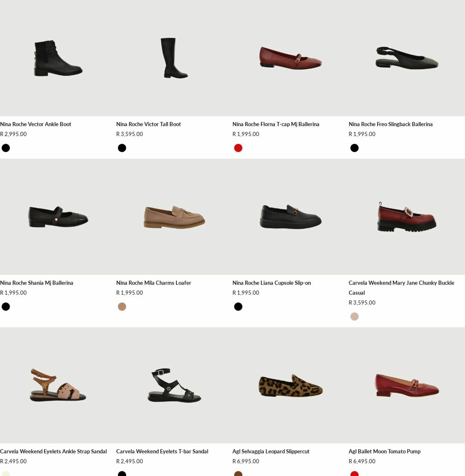Click the Nina Roche Mila Charms Loafer title

154,283
